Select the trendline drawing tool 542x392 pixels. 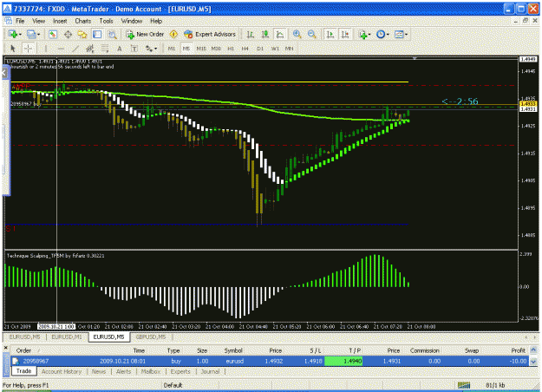(75, 49)
